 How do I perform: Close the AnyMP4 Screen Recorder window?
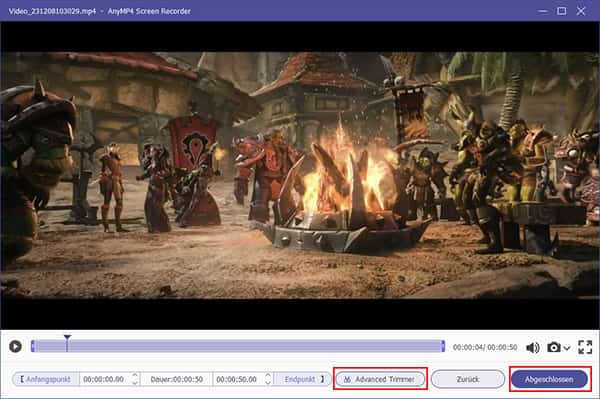click(581, 11)
